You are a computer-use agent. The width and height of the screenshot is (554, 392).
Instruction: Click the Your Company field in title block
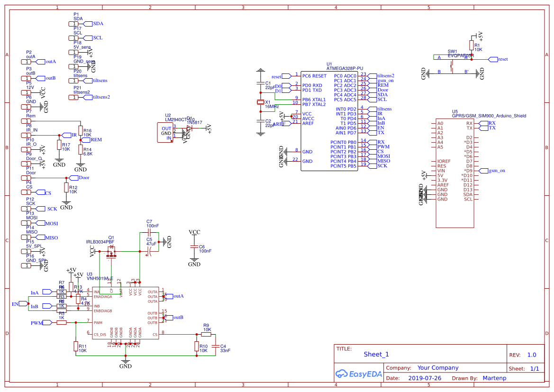(x=437, y=367)
